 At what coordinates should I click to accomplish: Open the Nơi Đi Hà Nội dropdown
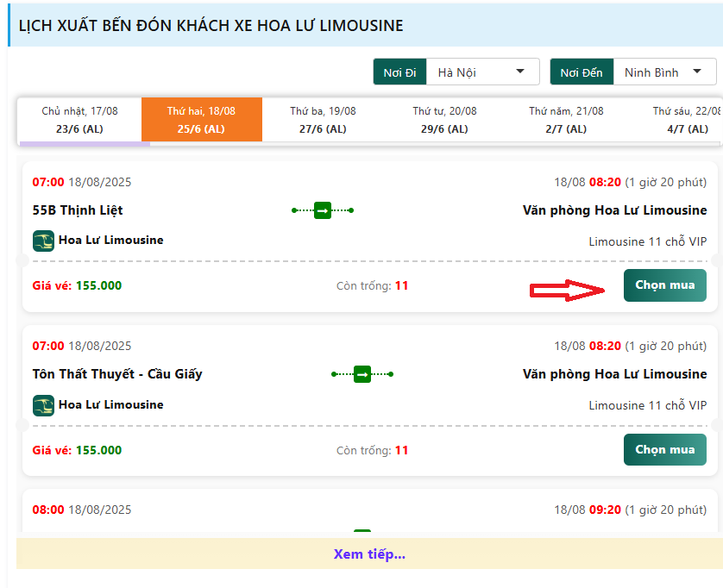tap(483, 72)
